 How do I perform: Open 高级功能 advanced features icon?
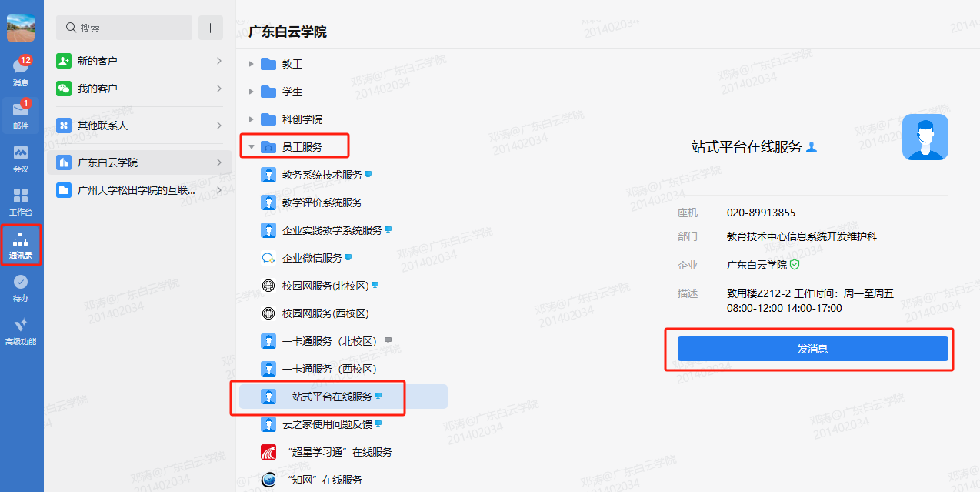pyautogui.click(x=21, y=330)
